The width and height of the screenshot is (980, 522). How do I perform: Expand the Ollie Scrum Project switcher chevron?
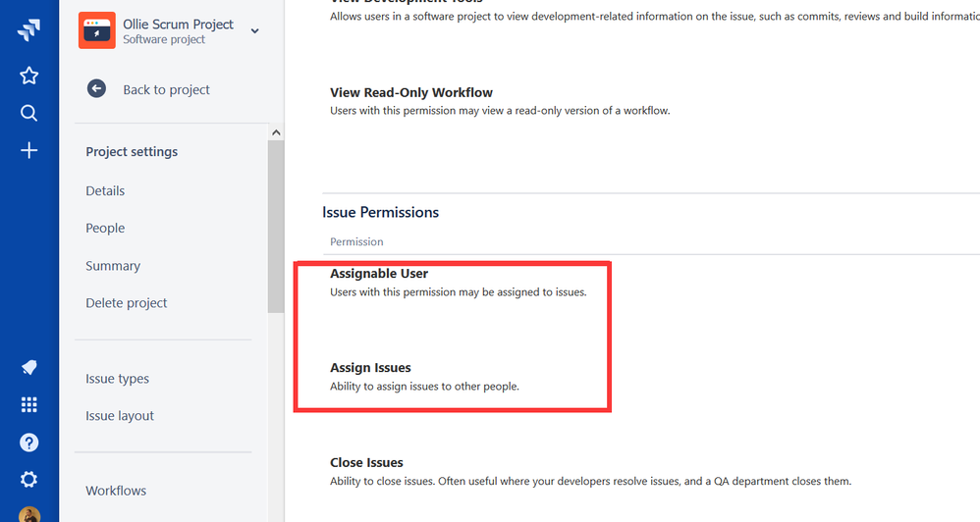tap(255, 30)
